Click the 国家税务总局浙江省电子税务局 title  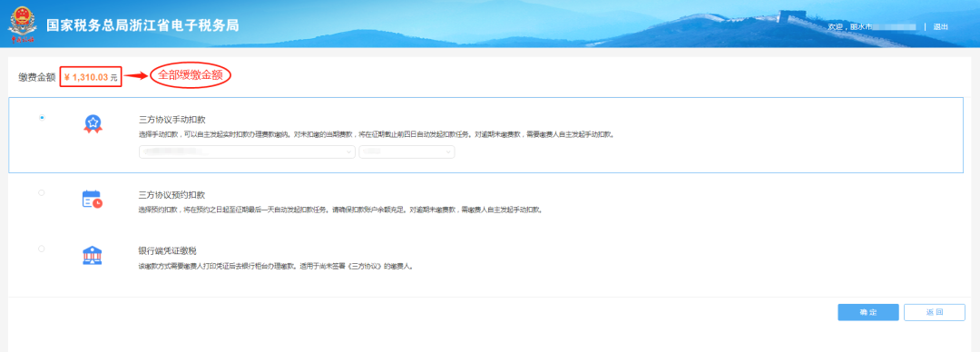click(x=142, y=26)
